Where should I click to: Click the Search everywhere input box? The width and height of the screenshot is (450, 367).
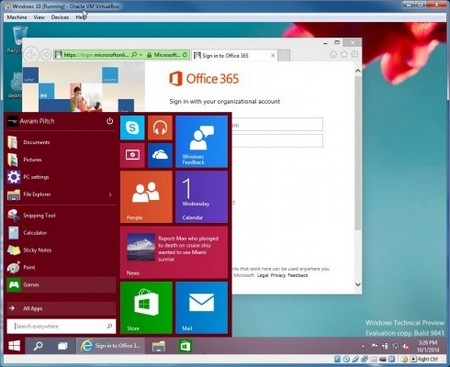(61, 326)
